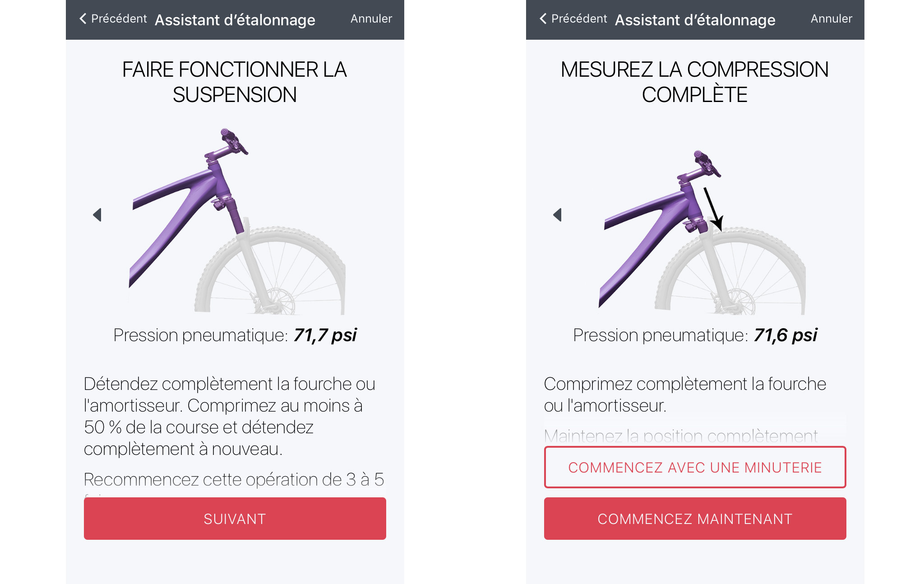
Task: Tap the Détendez complètement la fourche instruction text
Action: tap(230, 416)
